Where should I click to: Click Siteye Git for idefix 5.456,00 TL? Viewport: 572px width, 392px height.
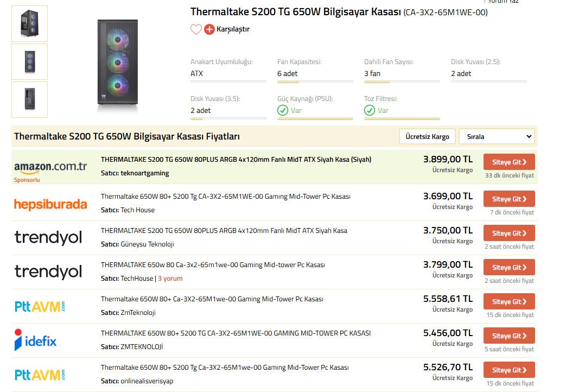point(509,336)
